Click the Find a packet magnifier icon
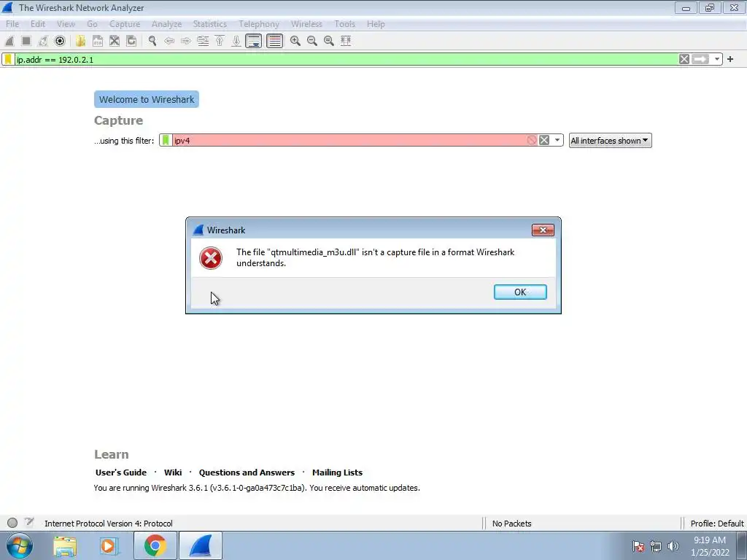Image resolution: width=747 pixels, height=560 pixels. click(x=152, y=41)
